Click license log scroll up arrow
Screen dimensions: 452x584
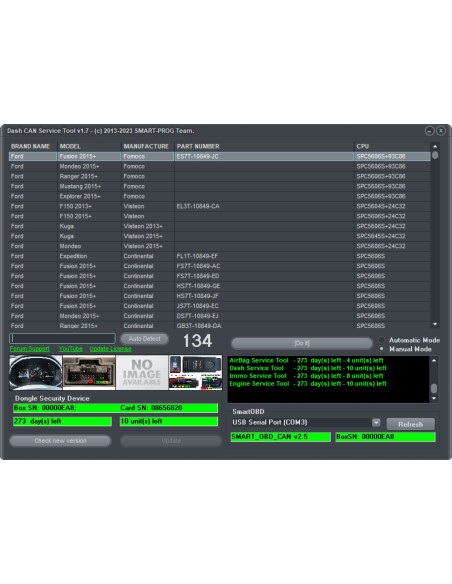(434, 361)
